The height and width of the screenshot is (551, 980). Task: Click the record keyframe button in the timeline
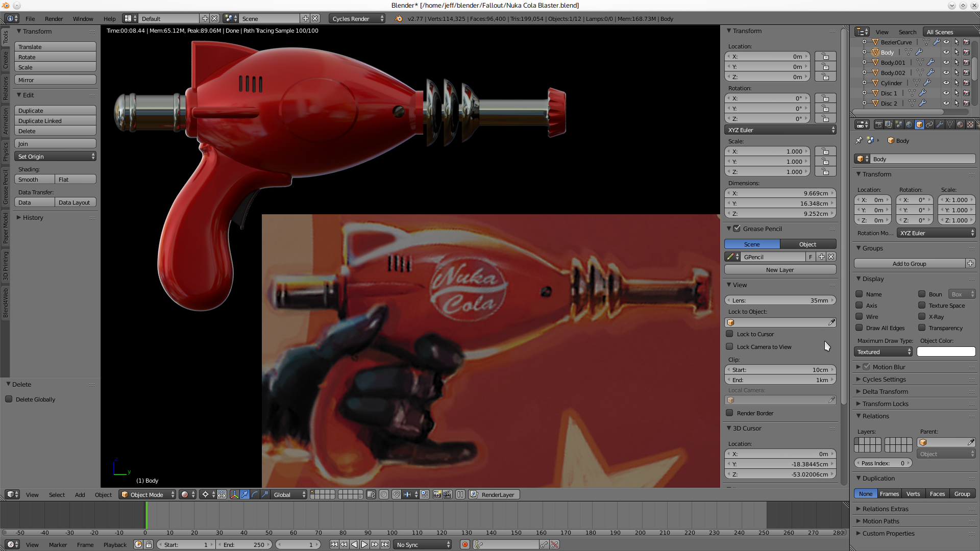pos(465,544)
